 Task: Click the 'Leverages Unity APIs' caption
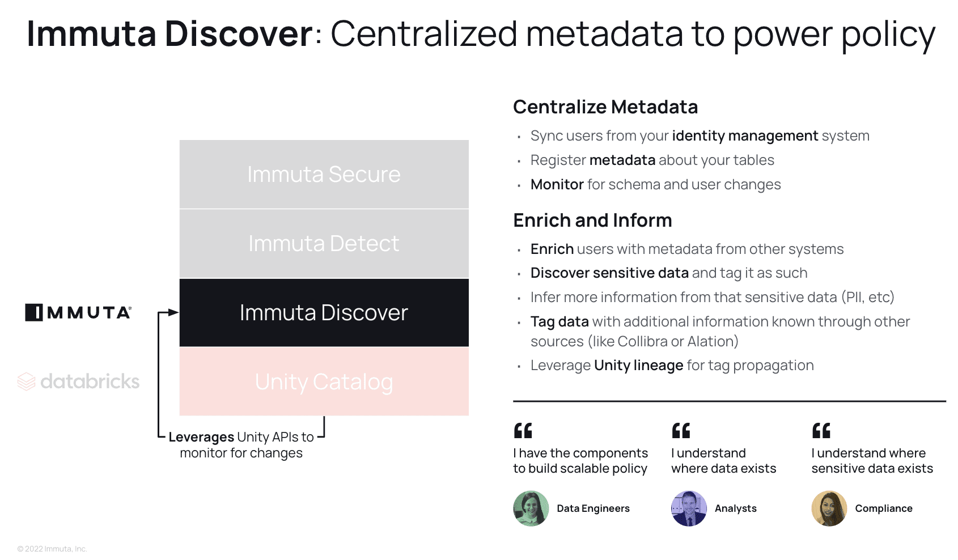241,445
